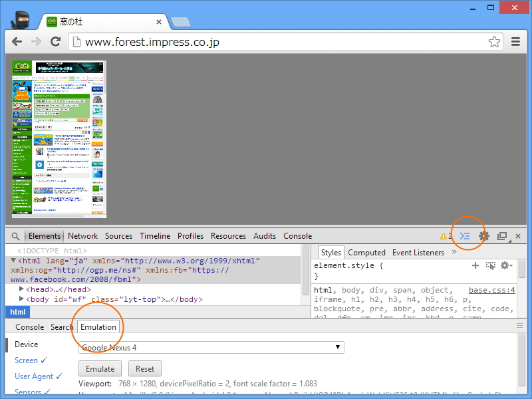Click the inspect element magnifier icon

point(15,236)
